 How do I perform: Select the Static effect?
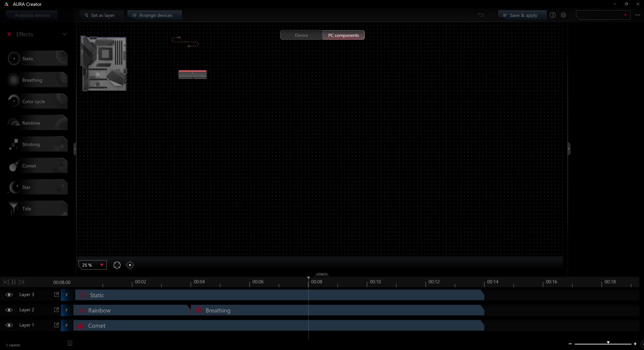[x=37, y=59]
